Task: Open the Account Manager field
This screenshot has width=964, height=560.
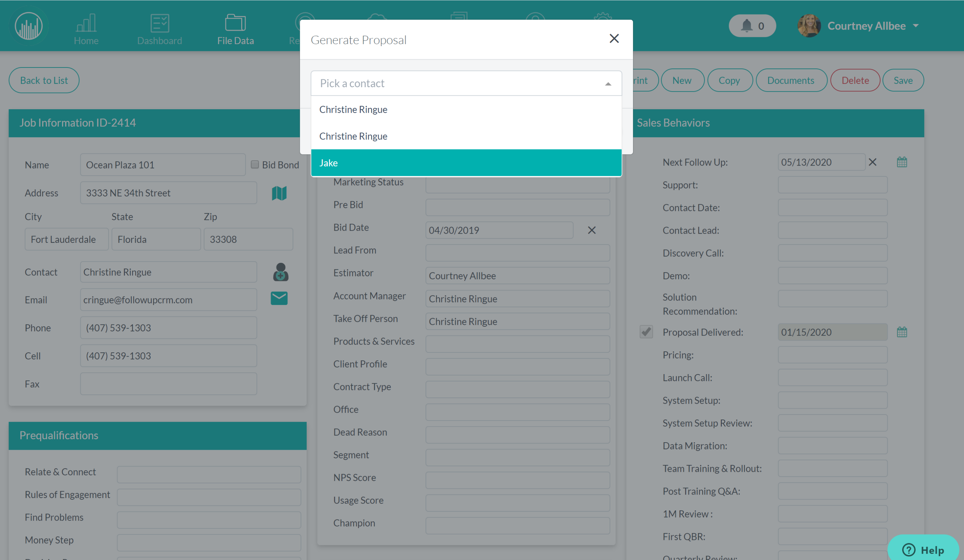Action: [518, 299]
